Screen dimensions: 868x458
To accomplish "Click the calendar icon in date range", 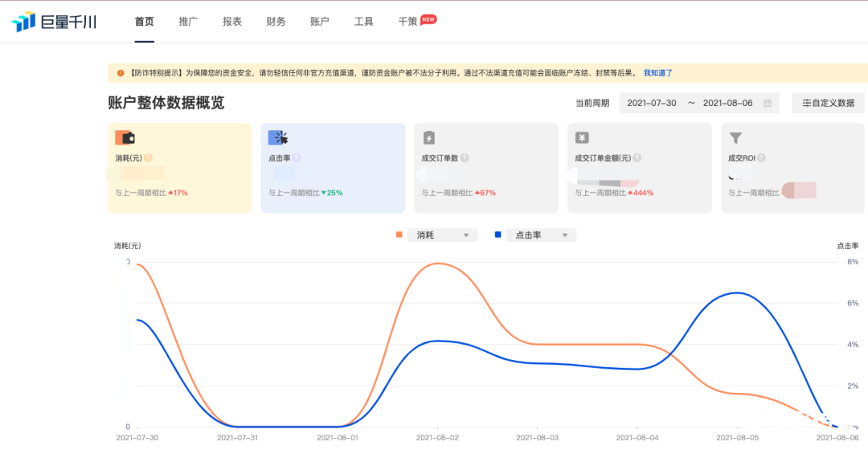I will [x=768, y=103].
